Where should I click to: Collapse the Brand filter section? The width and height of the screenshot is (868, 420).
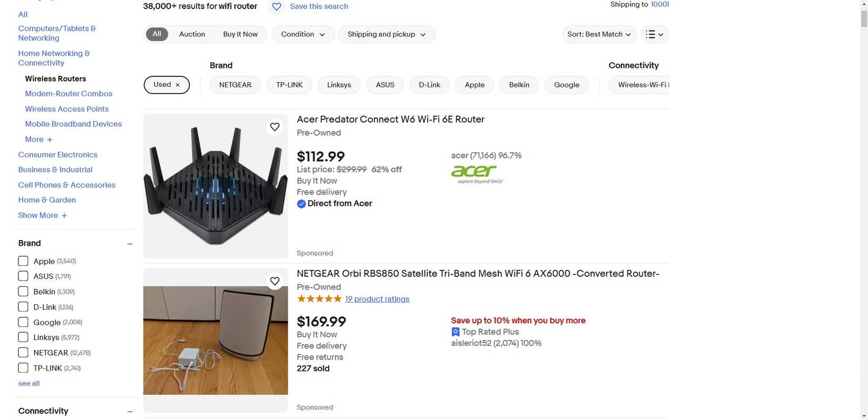(130, 243)
